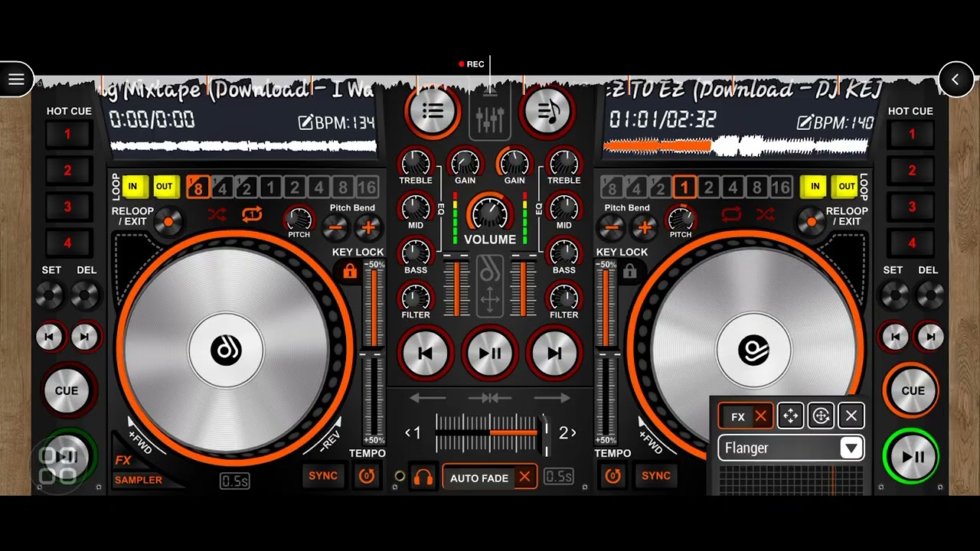
Task: Trigger left deck Hot Cue 4
Action: pyautogui.click(x=67, y=243)
